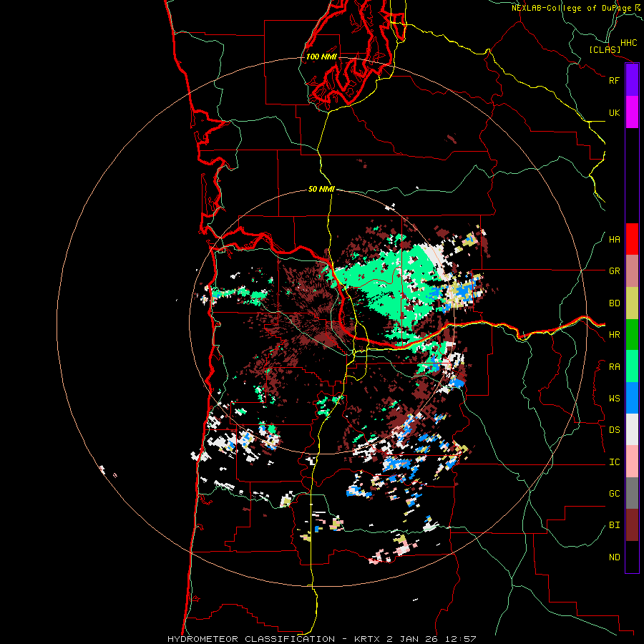Viewport: 644px width, 644px height.
Task: Click the RF legend label
Action: [x=614, y=80]
